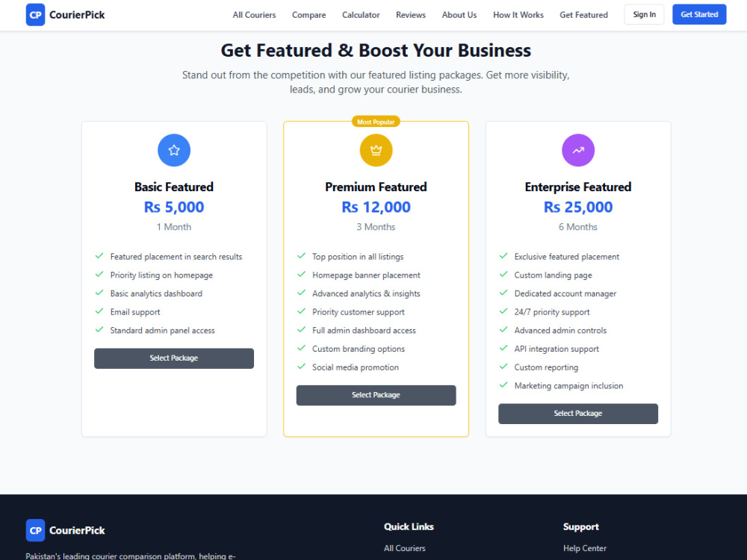Click checkmark beside Priority listing on homepage
Image resolution: width=747 pixels, height=560 pixels.
[x=99, y=275]
